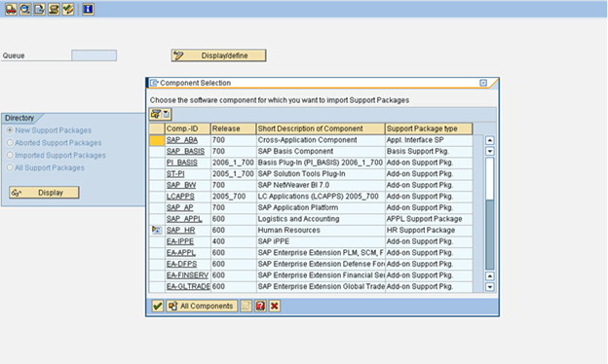Select the All Support Packages radio button

pos(10,167)
